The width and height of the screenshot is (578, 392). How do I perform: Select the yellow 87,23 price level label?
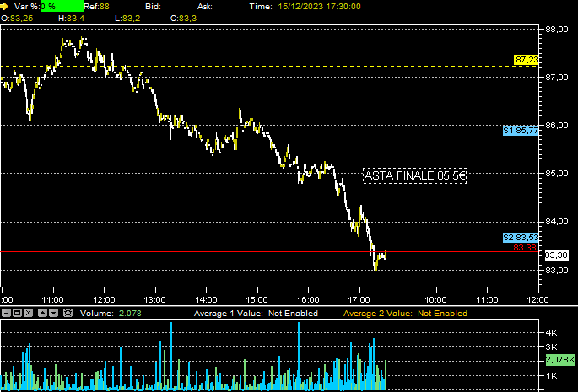(527, 60)
